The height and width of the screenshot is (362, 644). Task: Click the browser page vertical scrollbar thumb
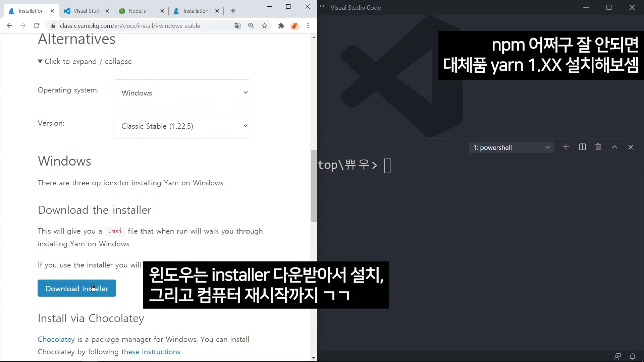click(x=314, y=186)
